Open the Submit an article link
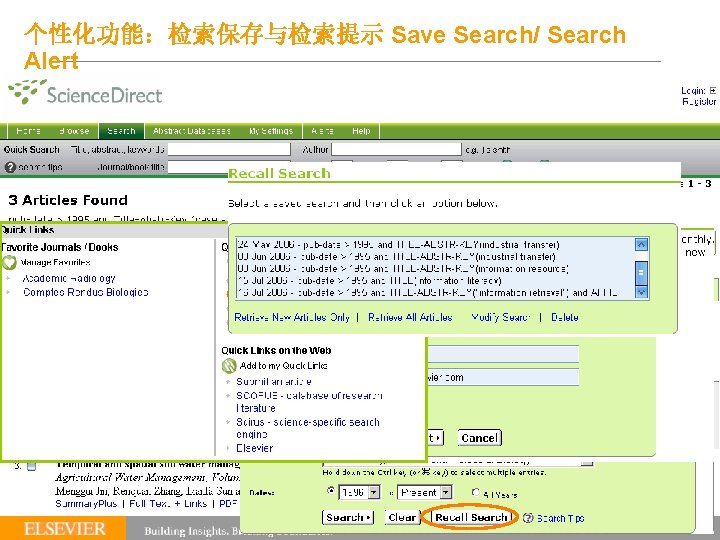Viewport: 720px width, 540px height. (x=274, y=382)
